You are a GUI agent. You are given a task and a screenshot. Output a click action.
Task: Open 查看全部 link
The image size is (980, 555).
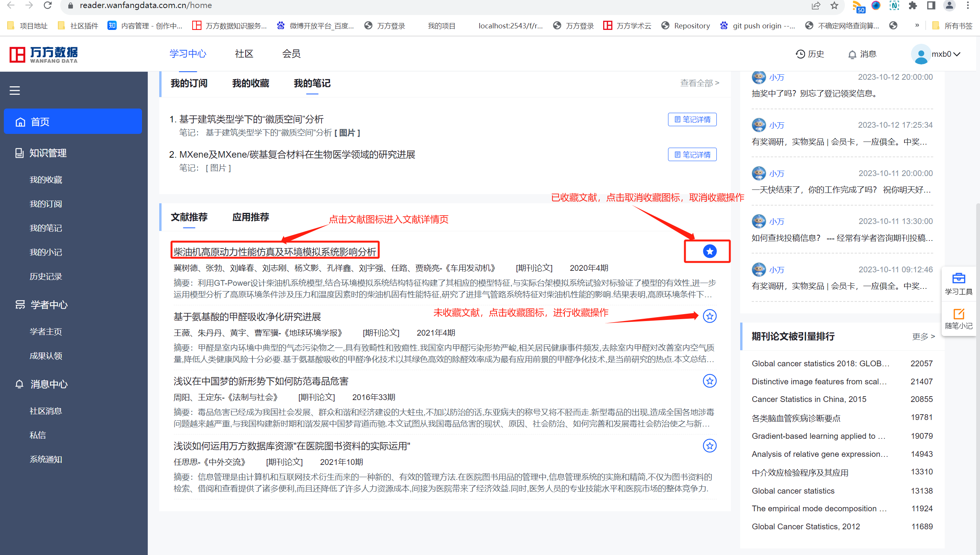click(699, 83)
